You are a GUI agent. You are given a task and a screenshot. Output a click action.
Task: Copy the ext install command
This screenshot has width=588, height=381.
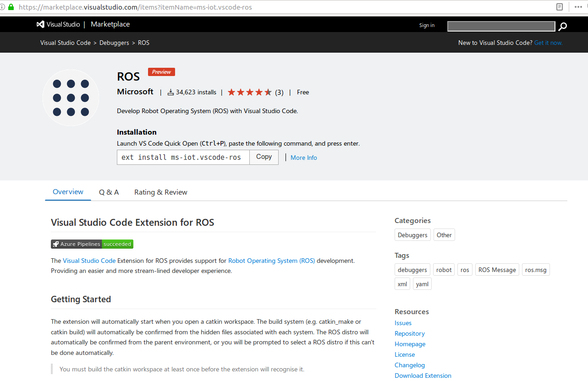(264, 157)
